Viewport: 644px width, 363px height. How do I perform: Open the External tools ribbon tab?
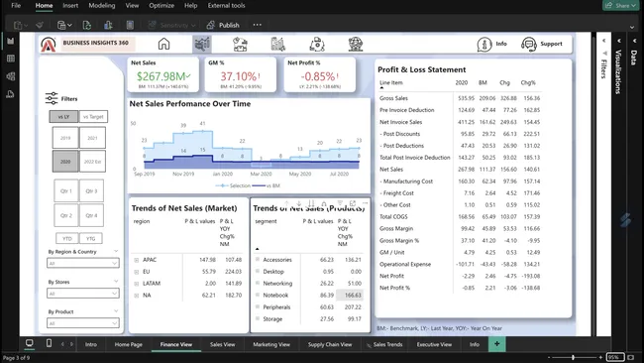(x=226, y=5)
